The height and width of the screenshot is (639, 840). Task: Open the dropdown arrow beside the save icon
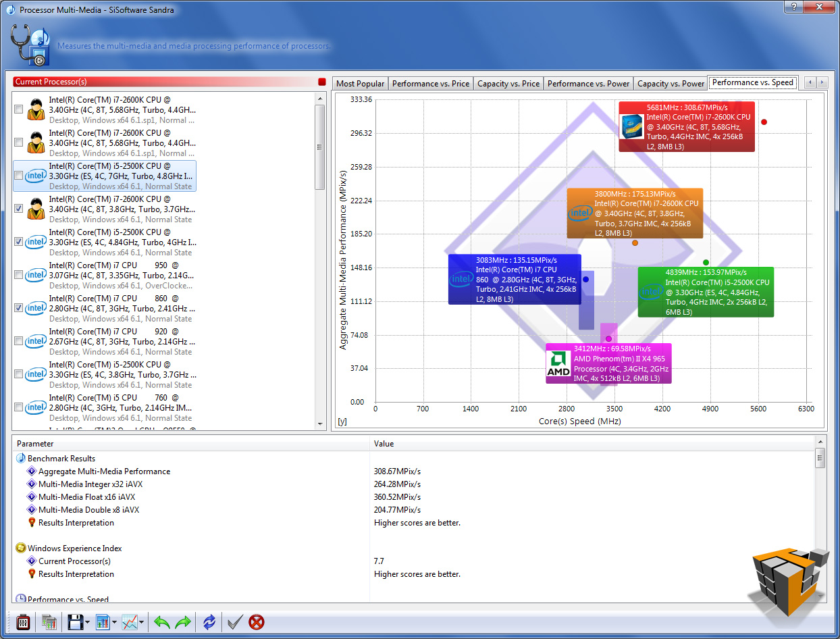(88, 623)
